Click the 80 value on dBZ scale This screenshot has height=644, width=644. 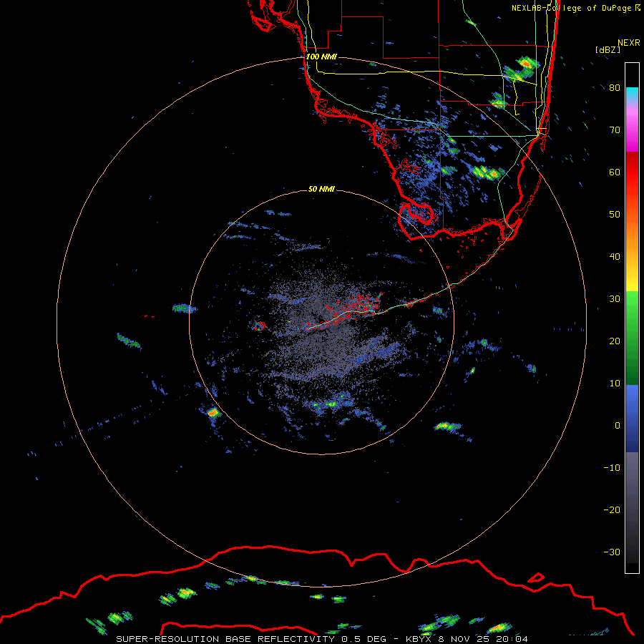pyautogui.click(x=615, y=88)
